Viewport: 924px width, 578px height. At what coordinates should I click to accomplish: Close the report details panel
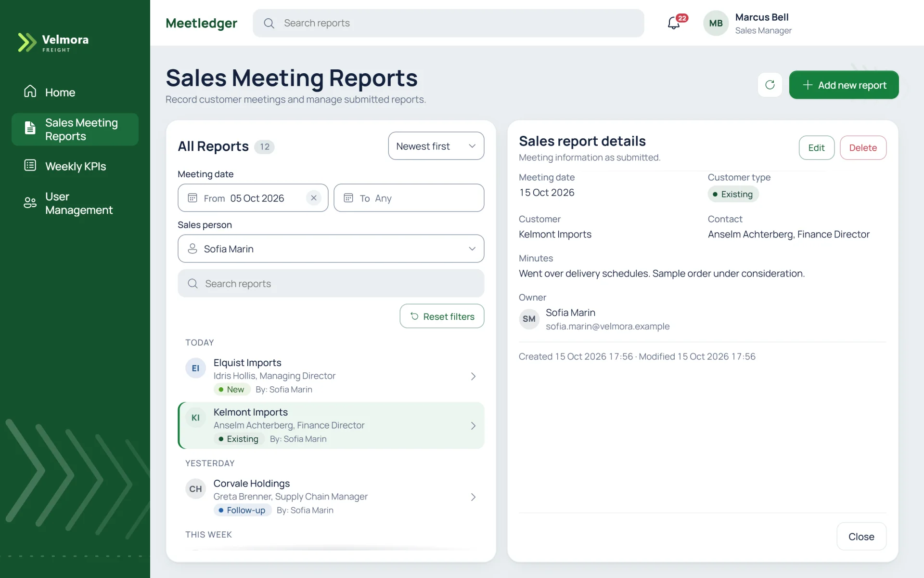[861, 537]
